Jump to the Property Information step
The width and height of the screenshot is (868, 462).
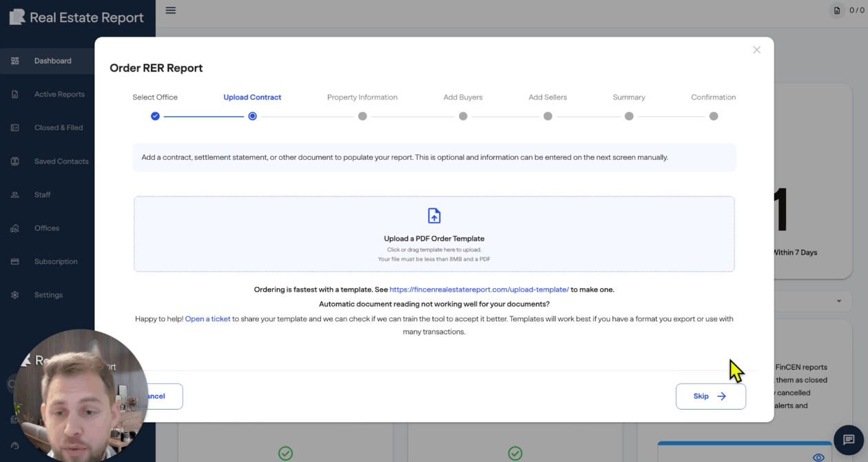pyautogui.click(x=362, y=117)
